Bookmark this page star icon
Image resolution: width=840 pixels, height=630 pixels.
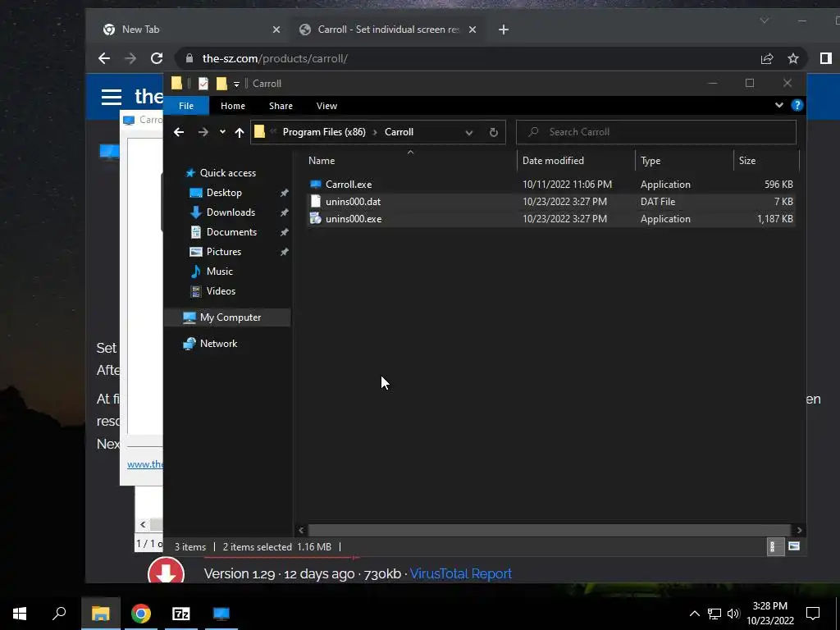tap(793, 58)
